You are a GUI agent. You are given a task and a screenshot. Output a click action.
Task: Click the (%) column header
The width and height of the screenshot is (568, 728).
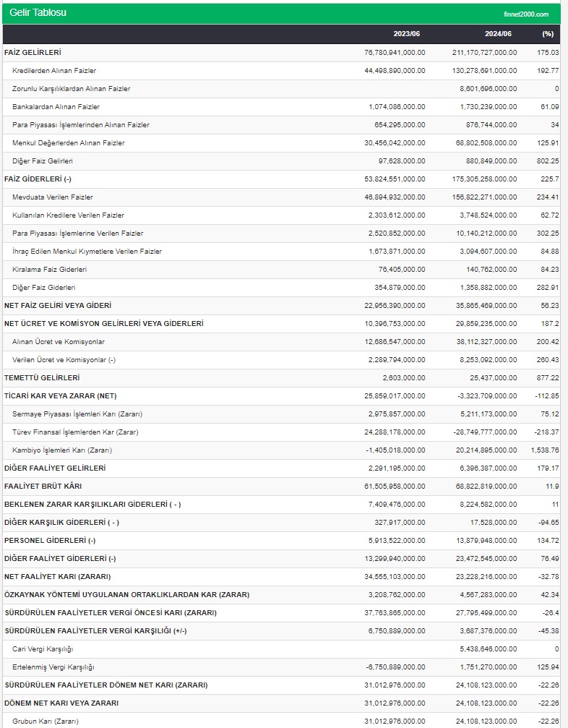click(x=548, y=34)
